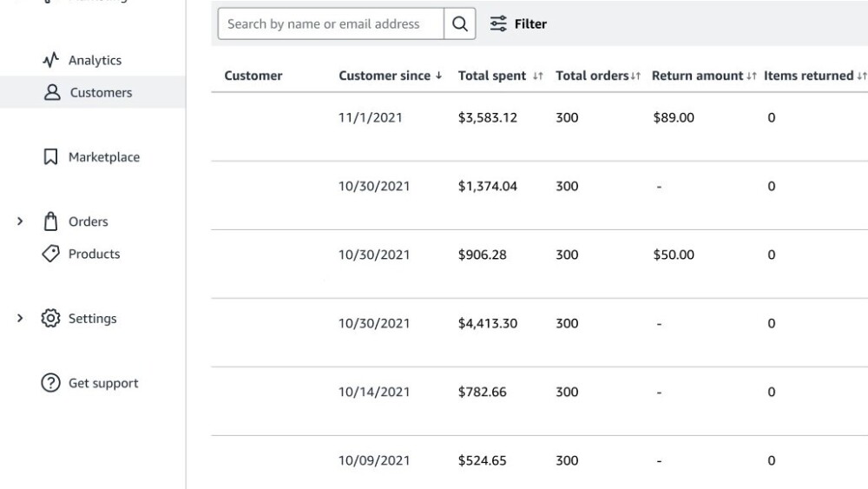Click the Settings gear icon
Screen dimensions: 868x489
coord(50,318)
